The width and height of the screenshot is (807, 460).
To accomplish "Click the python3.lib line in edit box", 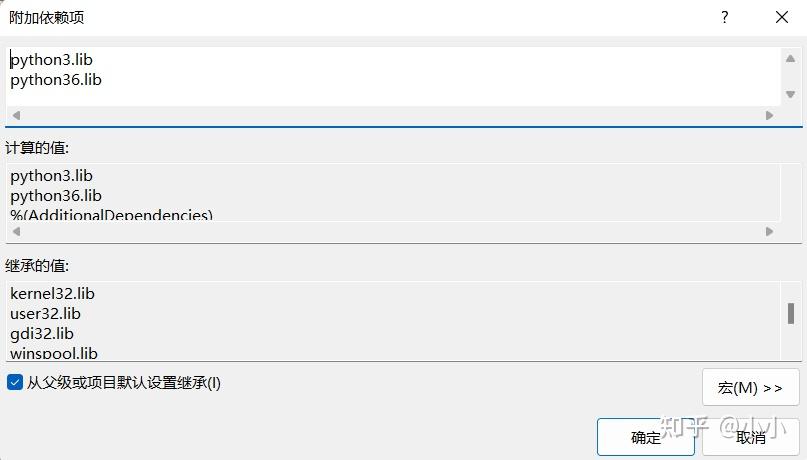I will (51, 59).
